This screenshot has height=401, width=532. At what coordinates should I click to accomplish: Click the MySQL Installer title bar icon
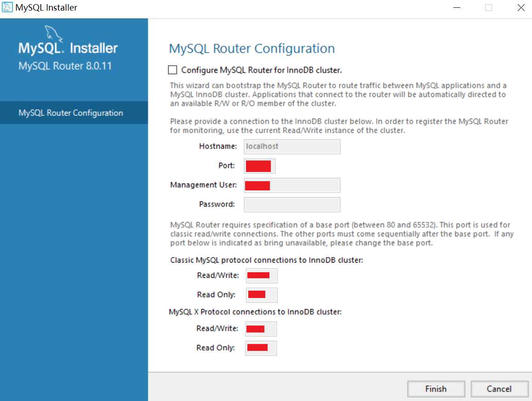pyautogui.click(x=7, y=7)
